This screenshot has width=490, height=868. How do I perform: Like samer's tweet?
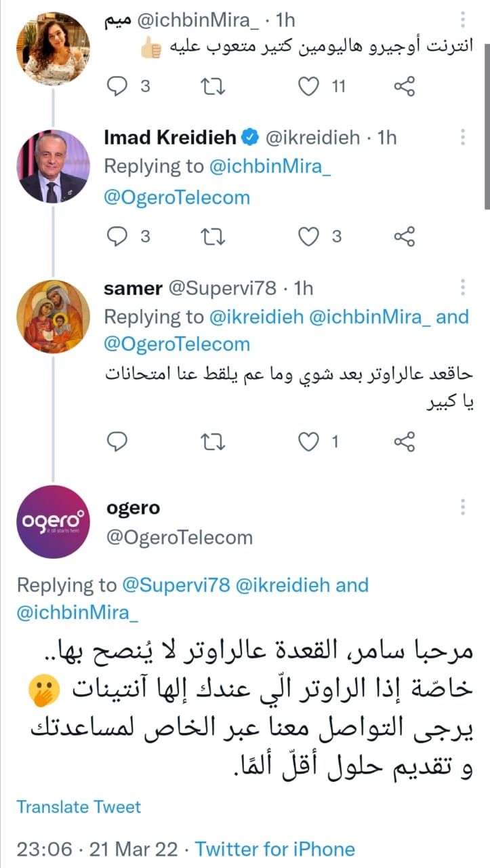pyautogui.click(x=309, y=442)
